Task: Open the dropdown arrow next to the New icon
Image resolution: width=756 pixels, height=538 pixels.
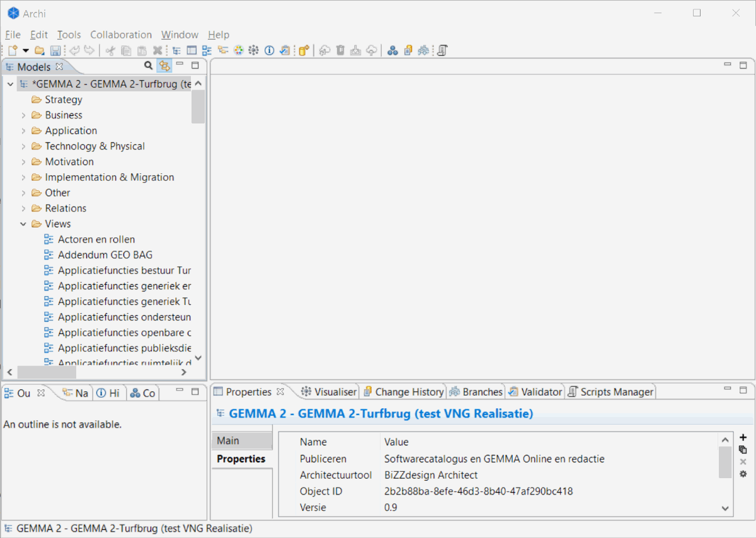Action: pos(26,50)
